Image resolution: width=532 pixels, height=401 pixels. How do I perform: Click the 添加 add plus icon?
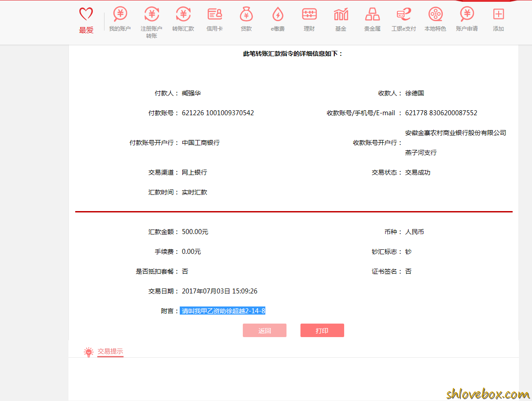tap(498, 14)
